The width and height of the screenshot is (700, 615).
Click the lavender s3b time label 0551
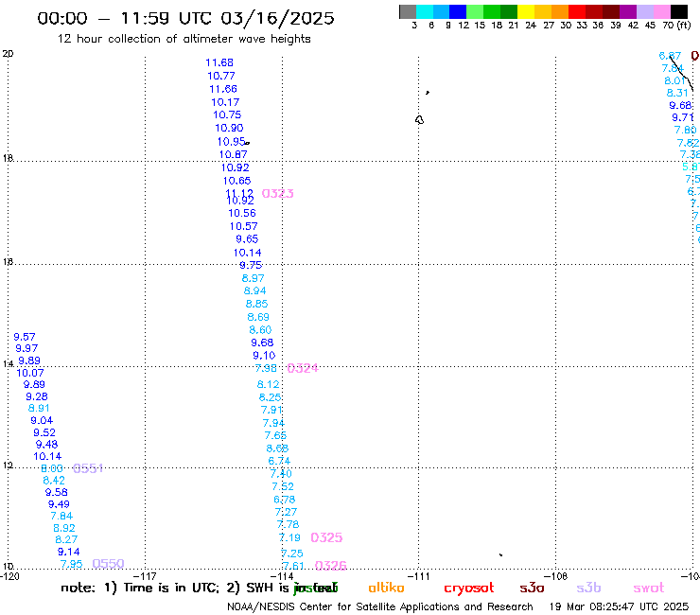[88, 468]
